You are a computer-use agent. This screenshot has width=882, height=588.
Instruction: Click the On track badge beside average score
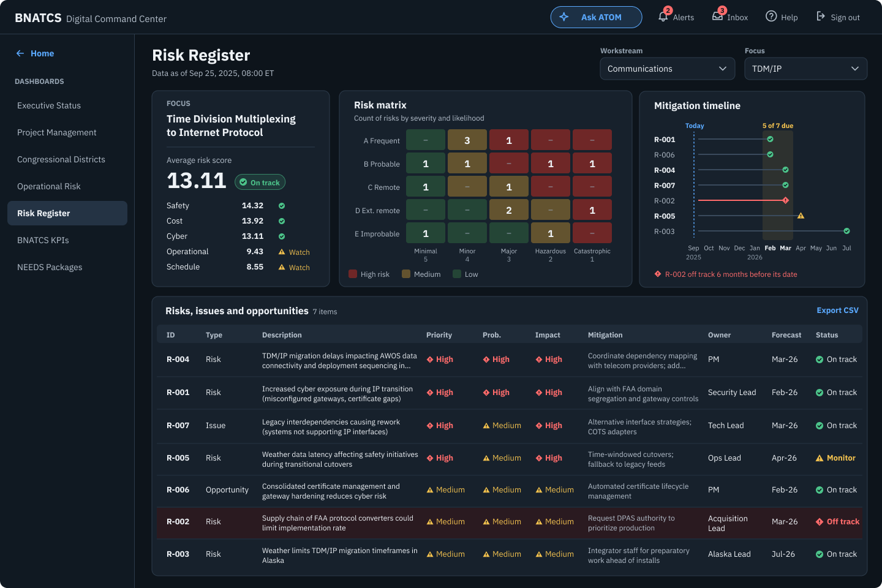pyautogui.click(x=260, y=183)
